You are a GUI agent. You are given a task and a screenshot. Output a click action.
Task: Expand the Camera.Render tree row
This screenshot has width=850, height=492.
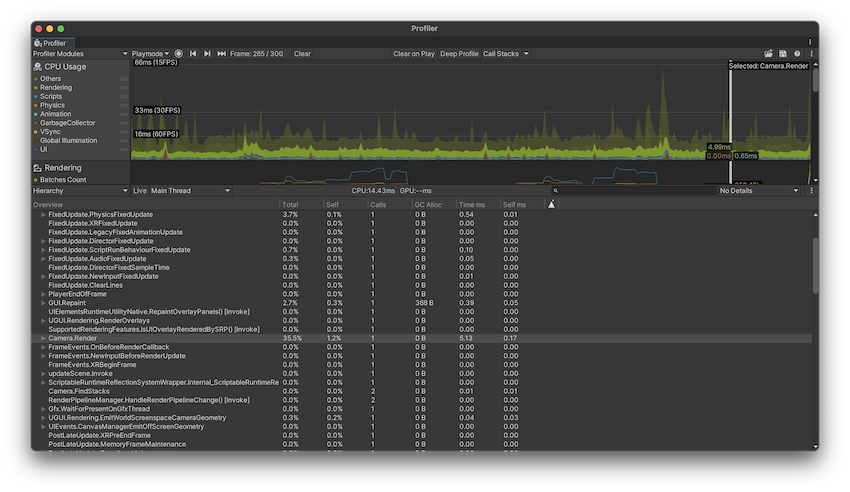pyautogui.click(x=43, y=338)
